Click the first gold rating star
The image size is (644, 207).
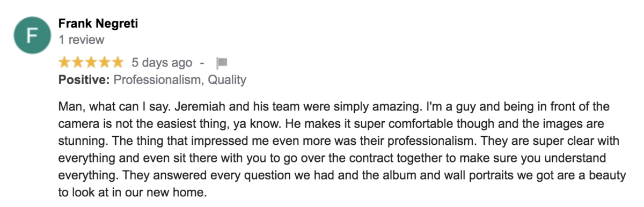(64, 63)
